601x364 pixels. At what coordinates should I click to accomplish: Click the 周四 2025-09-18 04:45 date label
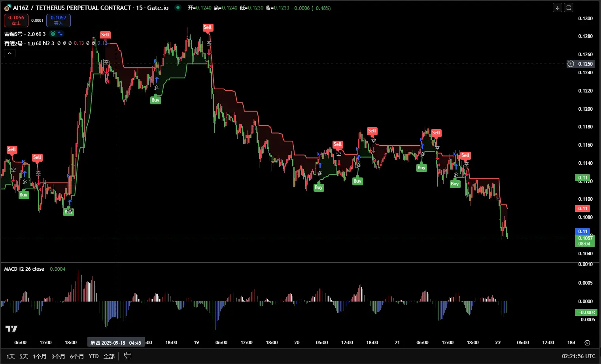point(116,343)
